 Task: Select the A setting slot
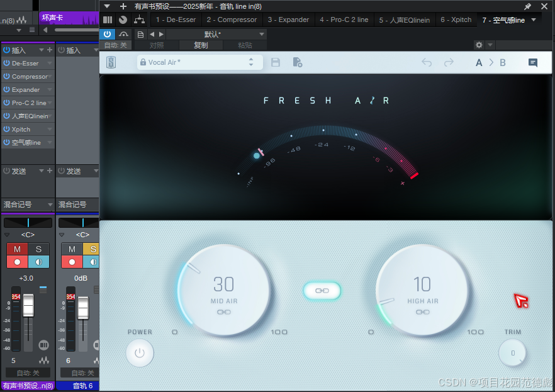pos(479,63)
